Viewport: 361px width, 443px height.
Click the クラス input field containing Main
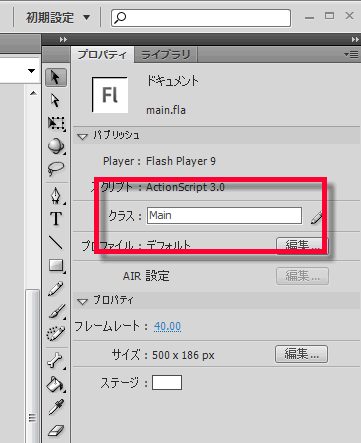(x=224, y=215)
